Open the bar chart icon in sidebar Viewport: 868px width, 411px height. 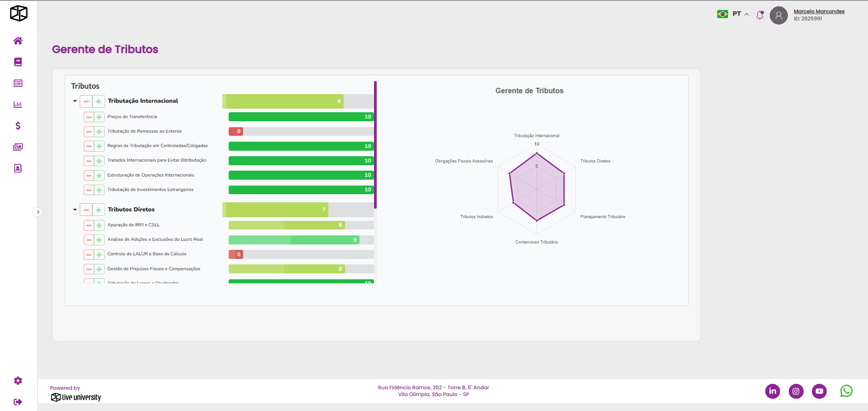(x=18, y=105)
